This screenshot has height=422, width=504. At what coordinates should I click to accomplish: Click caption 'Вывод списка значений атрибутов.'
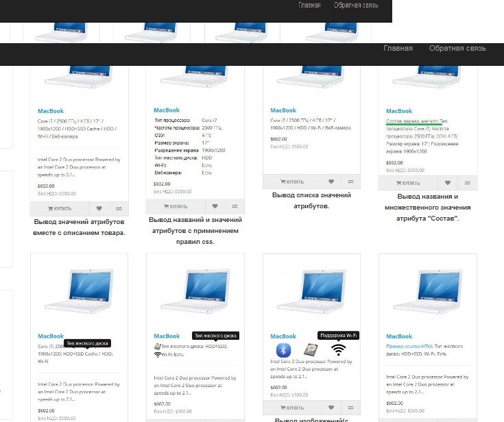click(x=311, y=201)
